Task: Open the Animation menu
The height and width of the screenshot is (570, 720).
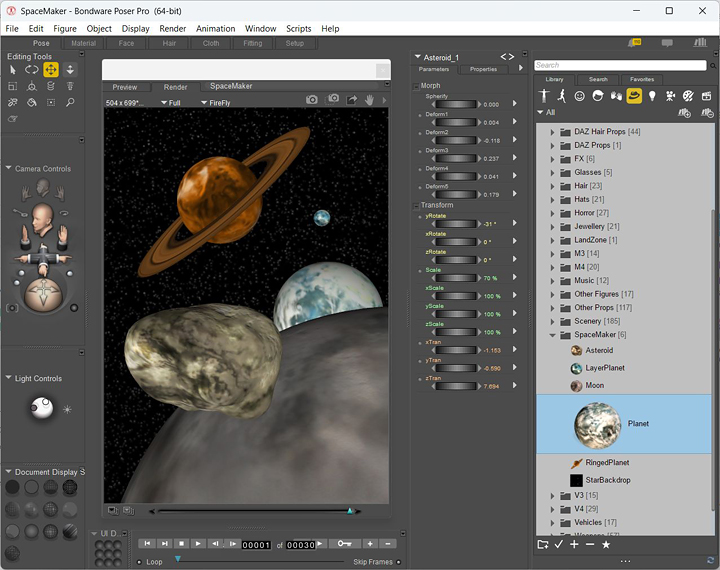Action: click(x=215, y=29)
